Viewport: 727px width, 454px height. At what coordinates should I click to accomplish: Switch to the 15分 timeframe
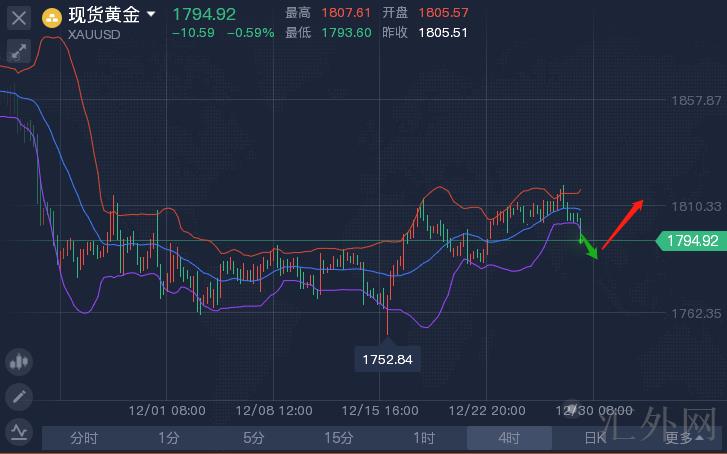[x=339, y=437]
